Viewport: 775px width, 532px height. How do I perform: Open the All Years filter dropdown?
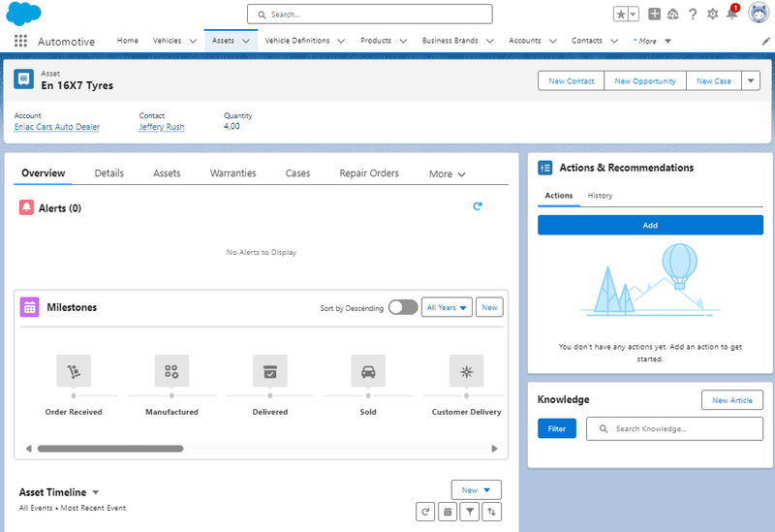[447, 307]
